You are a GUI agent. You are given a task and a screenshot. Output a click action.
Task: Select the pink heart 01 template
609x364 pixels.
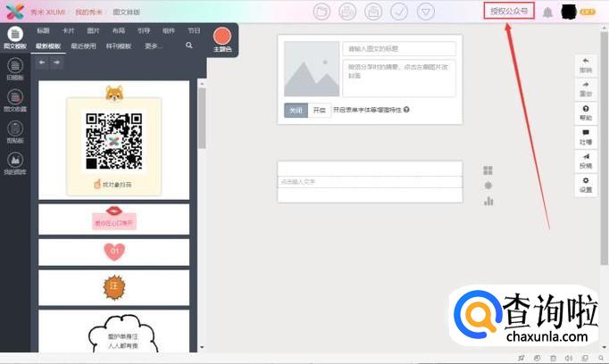click(113, 252)
